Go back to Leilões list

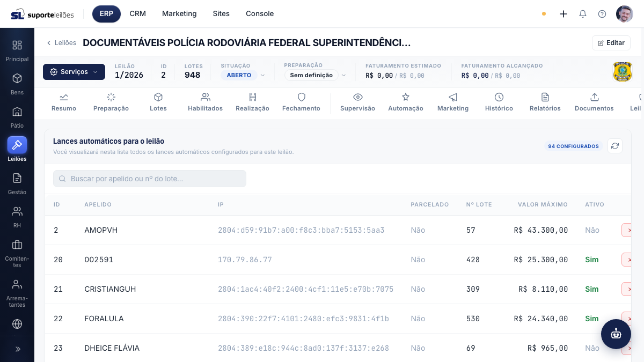pos(61,43)
